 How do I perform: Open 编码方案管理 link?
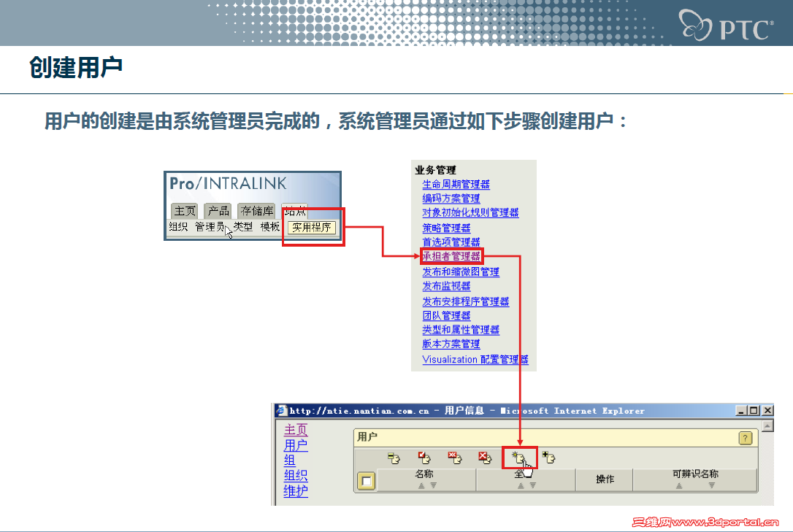[x=451, y=198]
